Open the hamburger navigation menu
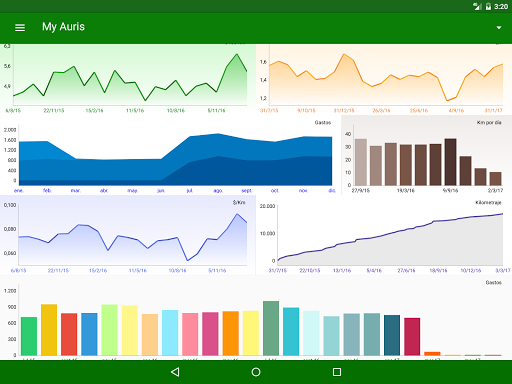The image size is (512, 384). [x=20, y=27]
